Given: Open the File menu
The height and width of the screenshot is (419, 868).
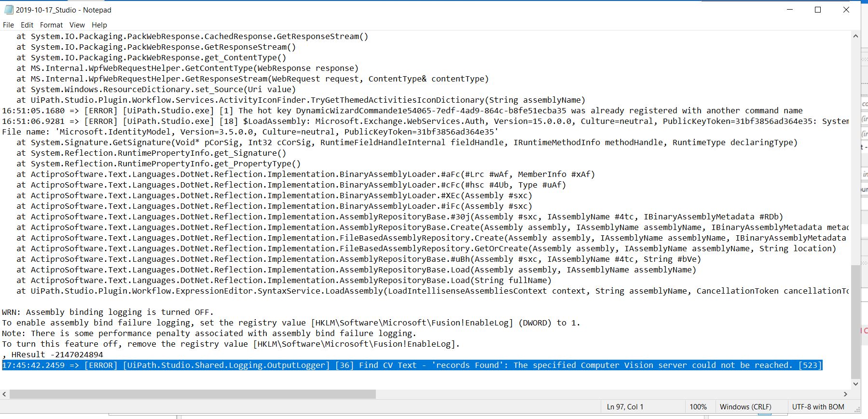Looking at the screenshot, I should [8, 25].
